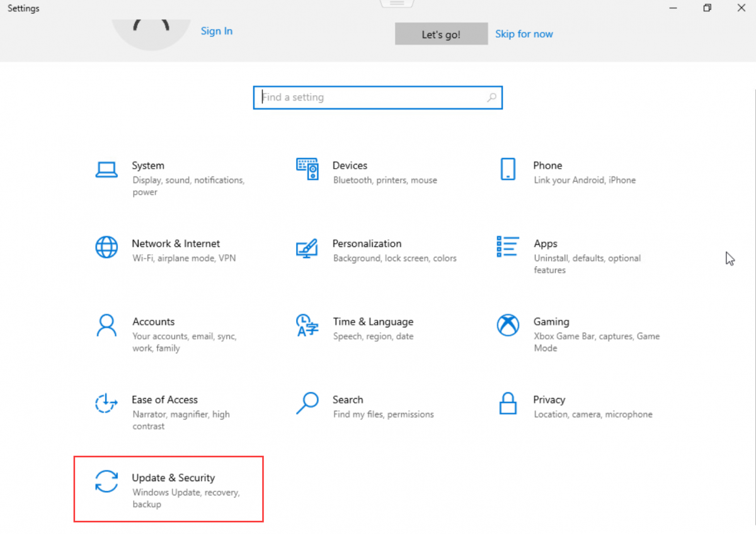Click the Time & Language heading
The height and width of the screenshot is (534, 756).
[x=373, y=322]
